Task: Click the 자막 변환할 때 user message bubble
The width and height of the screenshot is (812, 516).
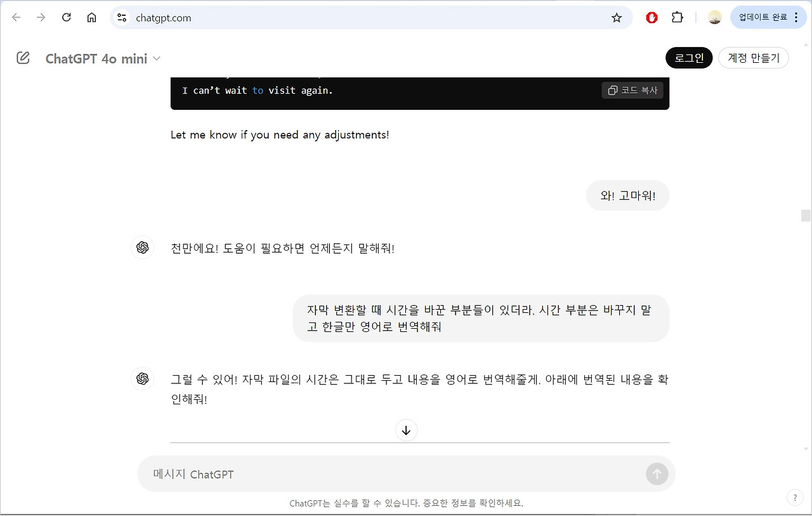Action: point(481,319)
